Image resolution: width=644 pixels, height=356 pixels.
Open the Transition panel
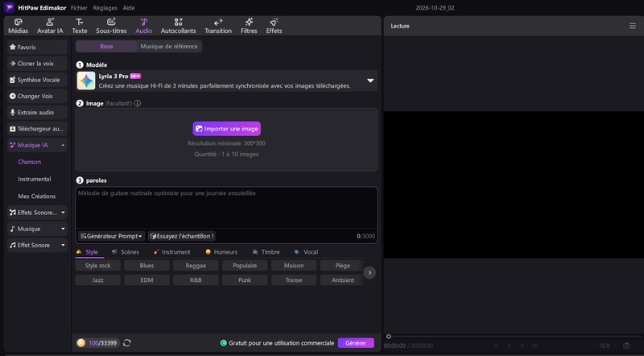pyautogui.click(x=218, y=26)
